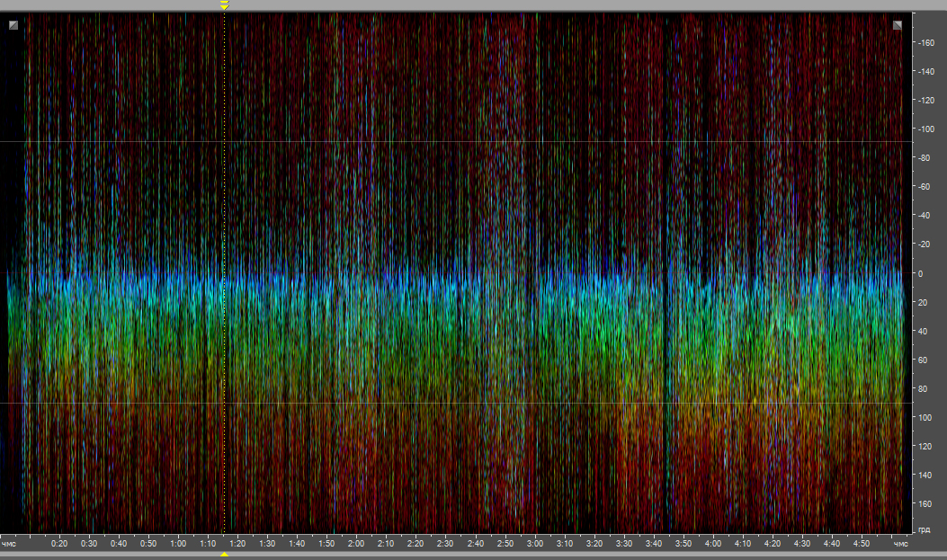Image resolution: width=947 pixels, height=560 pixels.
Task: Click the fade-in handle icon in the left corner
Action: point(13,25)
